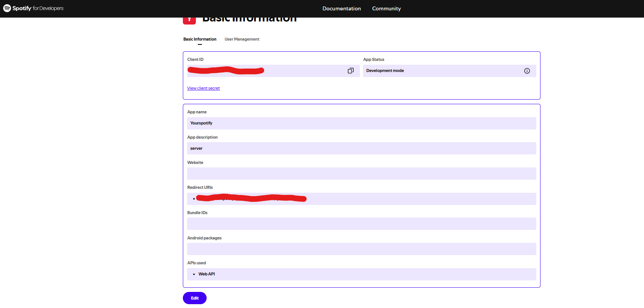Screen dimensions: 644x308
Task: Select the Basic Information tab
Action: pos(200,39)
